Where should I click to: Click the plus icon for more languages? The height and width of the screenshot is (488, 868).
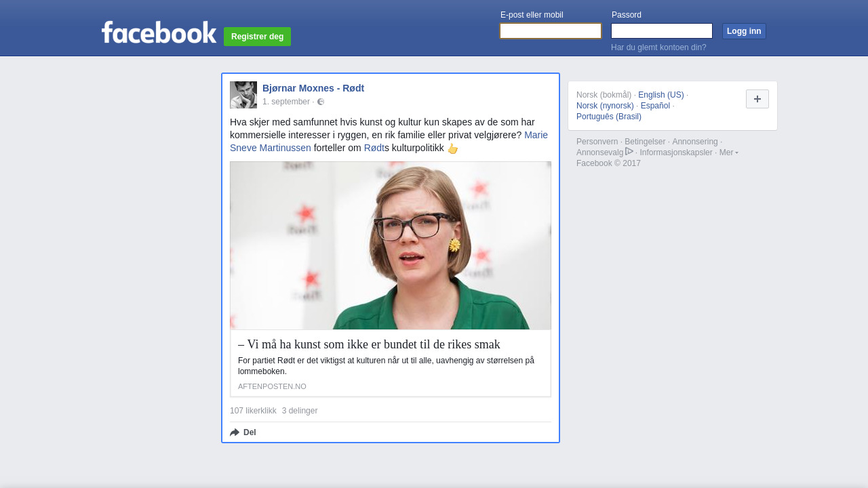[x=757, y=99]
